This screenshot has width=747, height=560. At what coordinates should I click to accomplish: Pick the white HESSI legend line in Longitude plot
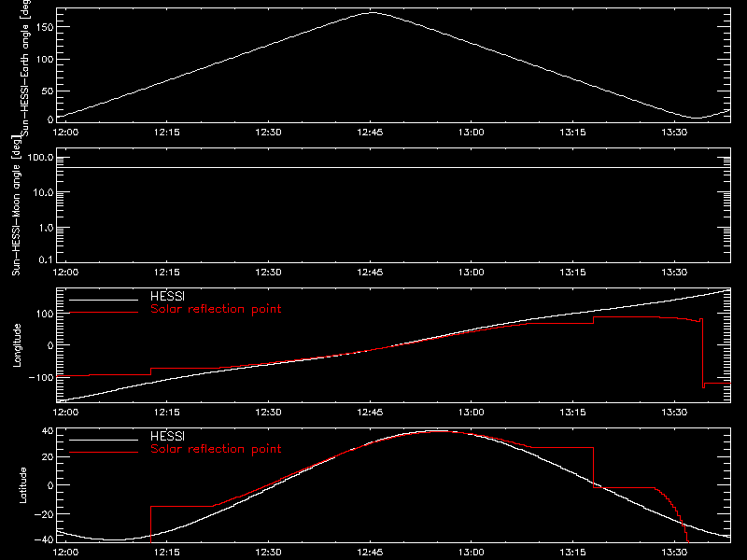tap(104, 300)
